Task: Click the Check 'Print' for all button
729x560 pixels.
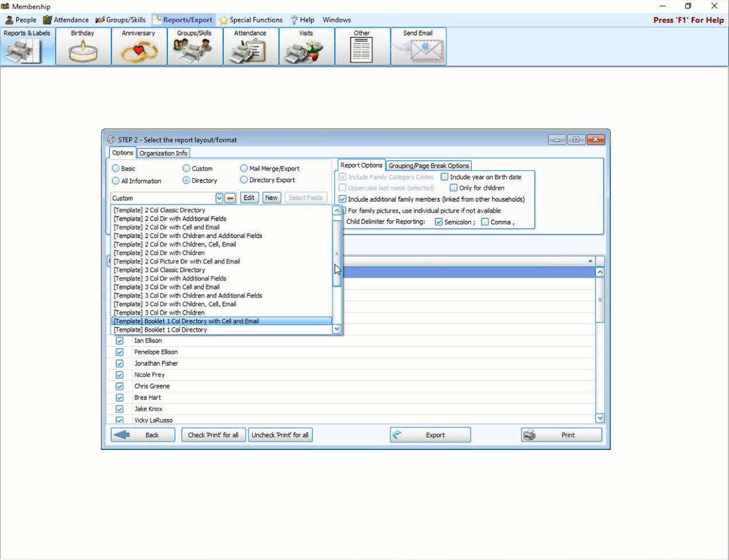Action: (213, 434)
